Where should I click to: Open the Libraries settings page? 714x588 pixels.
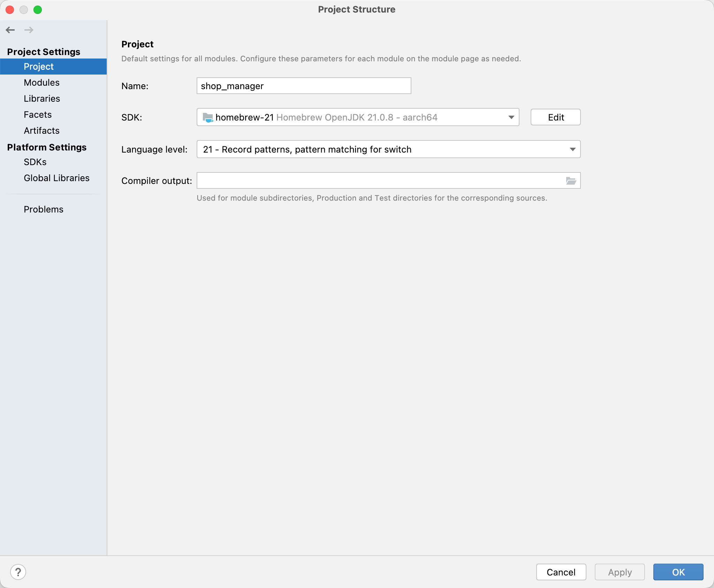42,99
